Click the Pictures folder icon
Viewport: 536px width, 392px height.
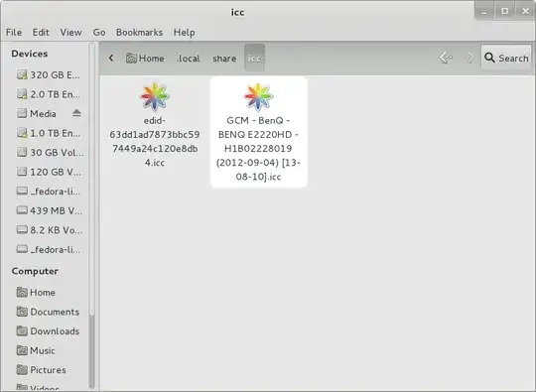point(22,370)
